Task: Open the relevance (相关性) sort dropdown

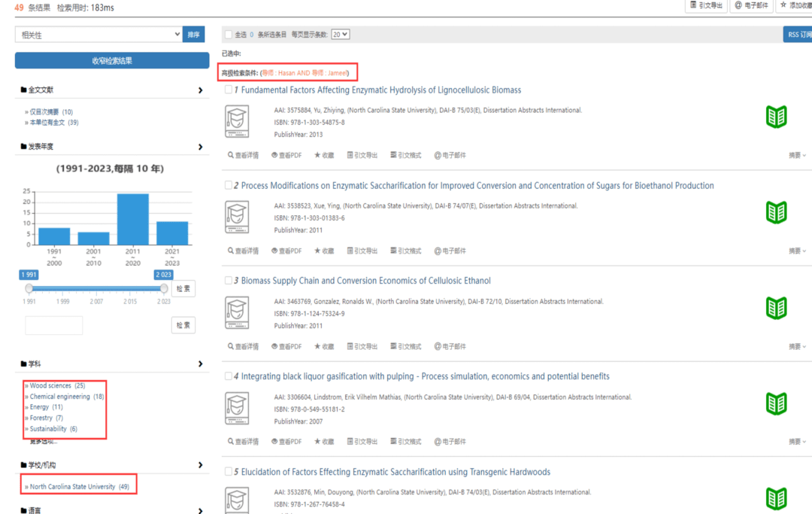Action: 98,34
